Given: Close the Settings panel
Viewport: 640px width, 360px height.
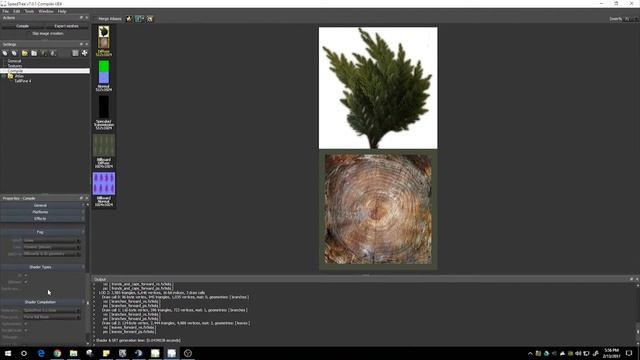Looking at the screenshot, I should click(x=87, y=44).
